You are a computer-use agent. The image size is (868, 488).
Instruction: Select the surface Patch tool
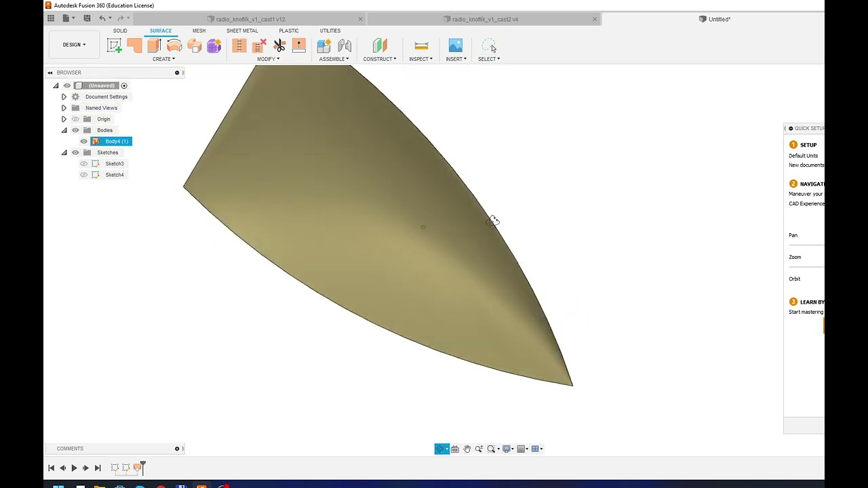click(134, 45)
